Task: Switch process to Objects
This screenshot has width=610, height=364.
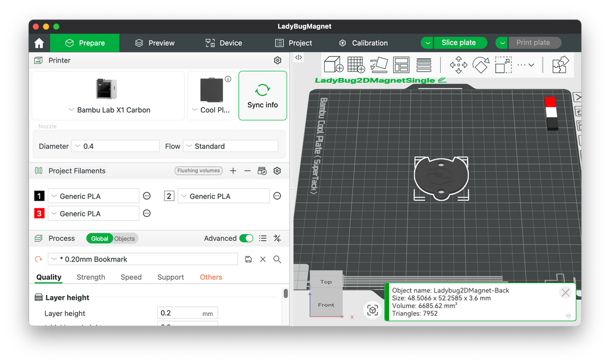Action: tap(125, 238)
